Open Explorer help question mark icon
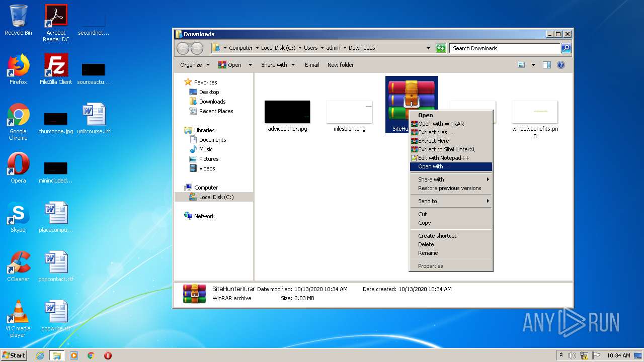Viewport: 644px width, 362px height. point(561,65)
